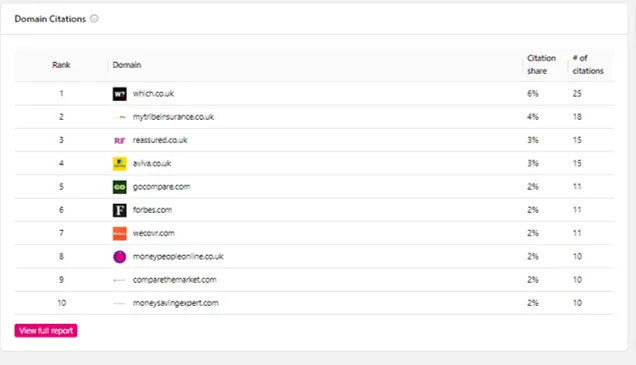636x365 pixels.
Task: Select the comparethemarket.com domain name
Action: [x=175, y=280]
